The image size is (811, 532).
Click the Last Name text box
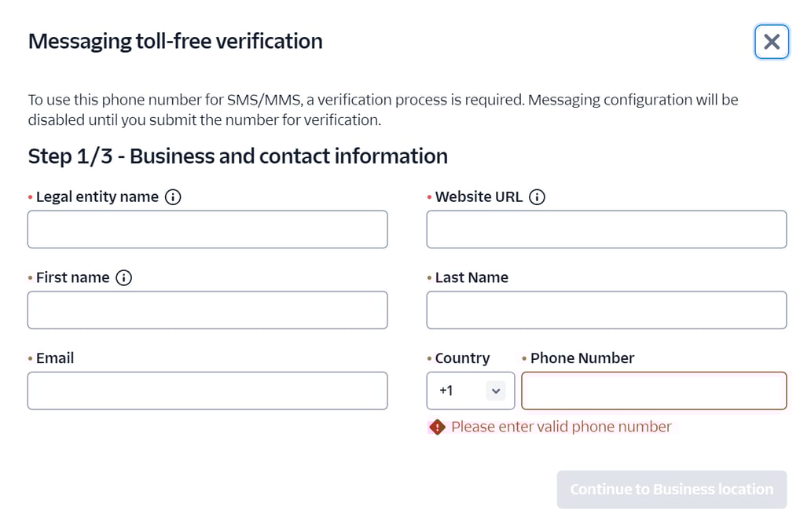click(x=606, y=310)
